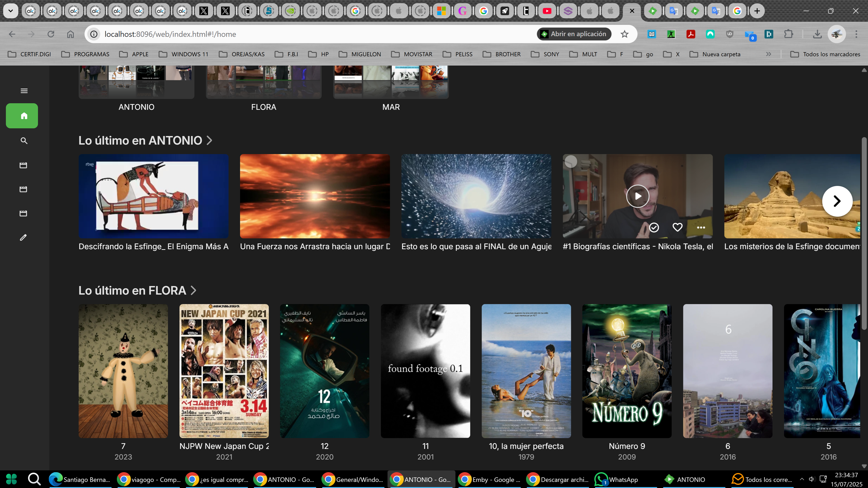Image resolution: width=868 pixels, height=488 pixels.
Task: Open the movie poster titled 12
Action: [325, 371]
